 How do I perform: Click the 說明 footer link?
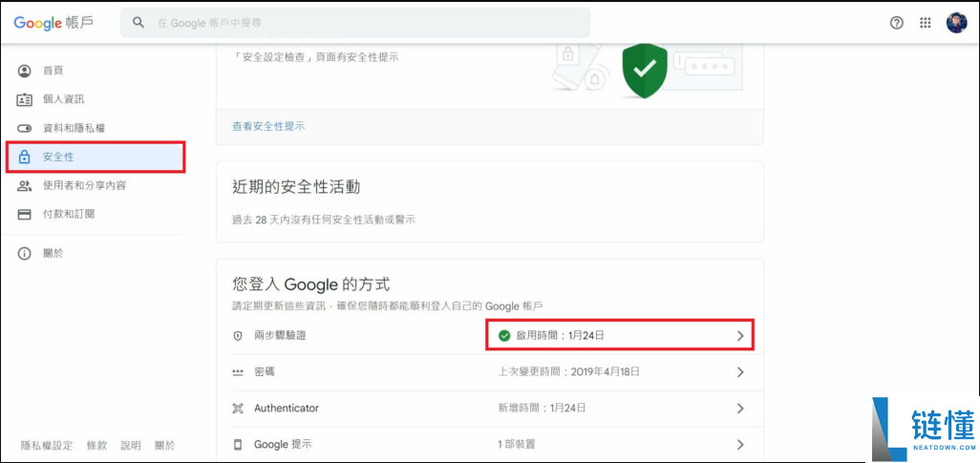[x=131, y=446]
